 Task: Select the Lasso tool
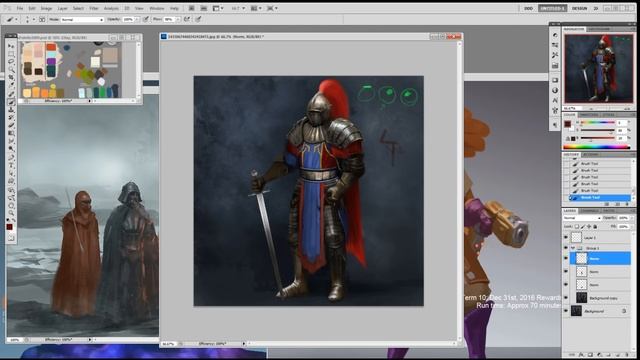click(x=11, y=61)
